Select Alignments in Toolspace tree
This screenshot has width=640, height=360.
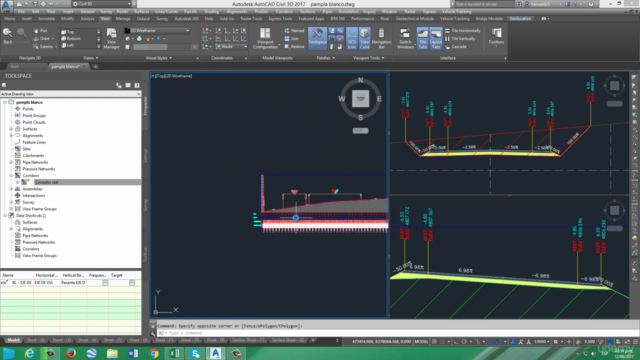(x=33, y=136)
